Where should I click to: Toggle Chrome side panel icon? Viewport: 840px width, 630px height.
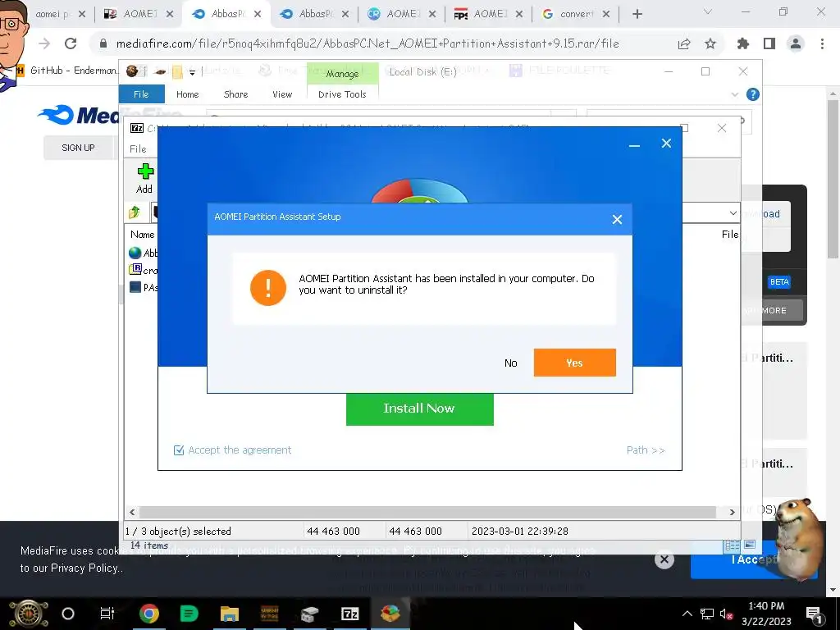[769, 44]
